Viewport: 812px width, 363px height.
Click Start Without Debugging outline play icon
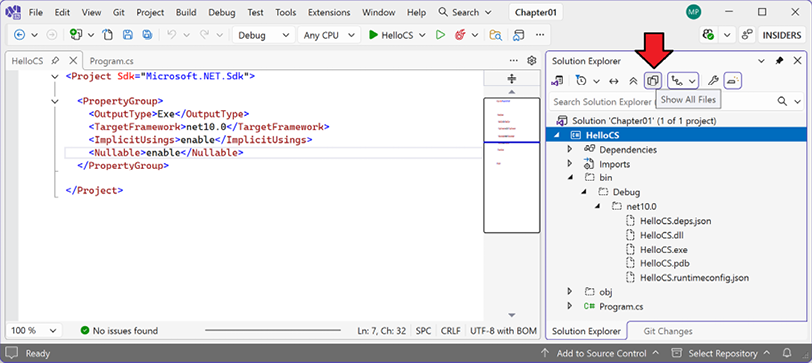pos(440,35)
